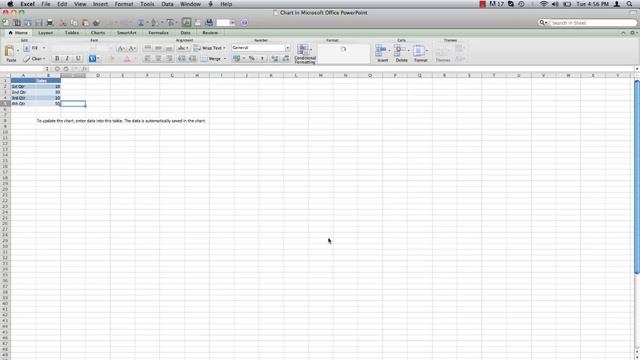This screenshot has width=640, height=360.
Task: Toggle align text left
Action: click(x=147, y=59)
